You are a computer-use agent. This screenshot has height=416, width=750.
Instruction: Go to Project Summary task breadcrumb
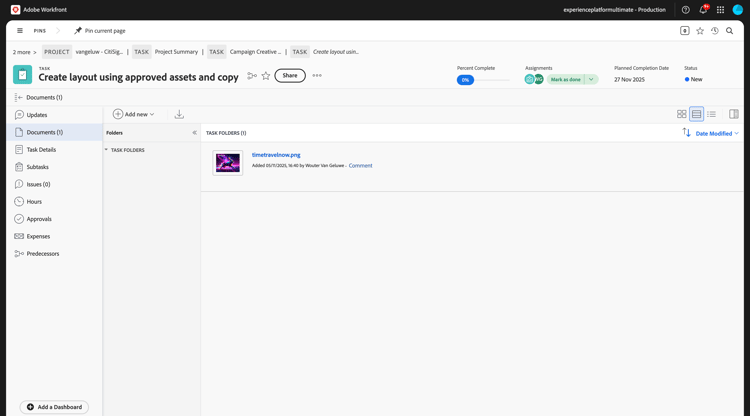click(176, 52)
